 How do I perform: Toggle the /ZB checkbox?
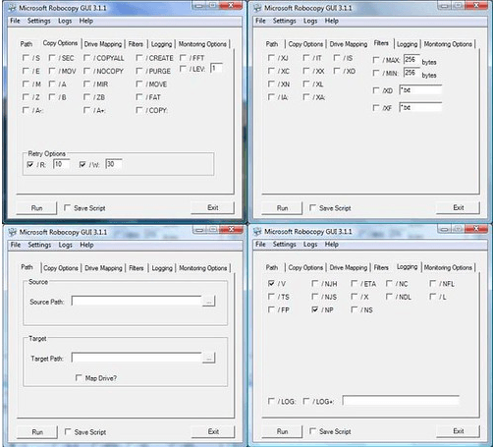(86, 97)
